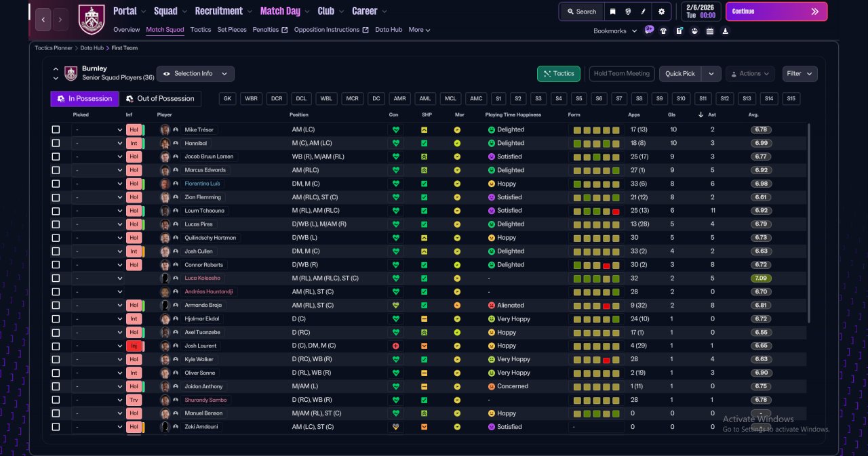Open the messages inbox icon with 9+ badge
The width and height of the screenshot is (868, 456).
[x=649, y=30]
